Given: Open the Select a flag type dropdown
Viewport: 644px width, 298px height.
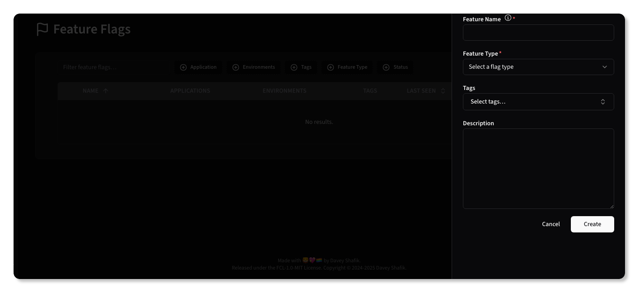Looking at the screenshot, I should coord(538,66).
